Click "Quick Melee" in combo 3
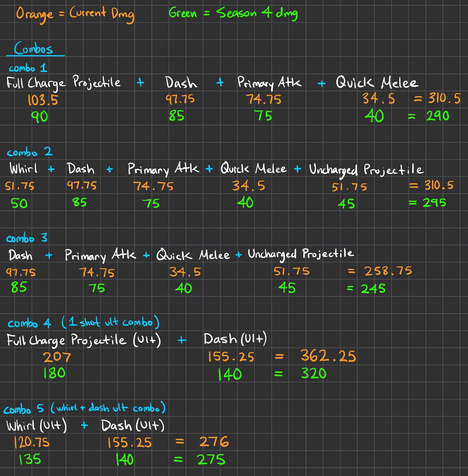The width and height of the screenshot is (468, 476). coord(193,255)
